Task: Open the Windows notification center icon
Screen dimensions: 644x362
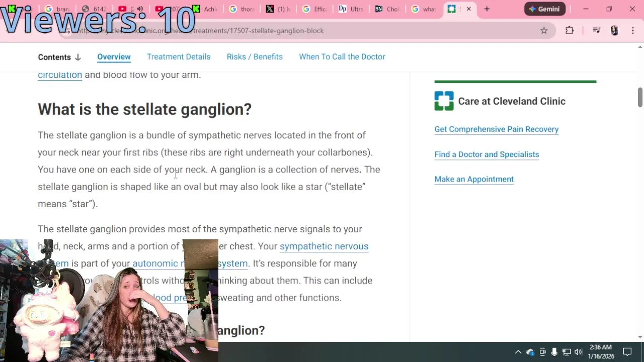Action: coord(627,352)
